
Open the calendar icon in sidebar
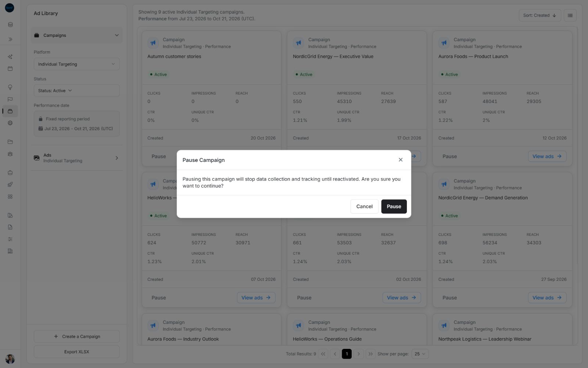[x=10, y=68]
